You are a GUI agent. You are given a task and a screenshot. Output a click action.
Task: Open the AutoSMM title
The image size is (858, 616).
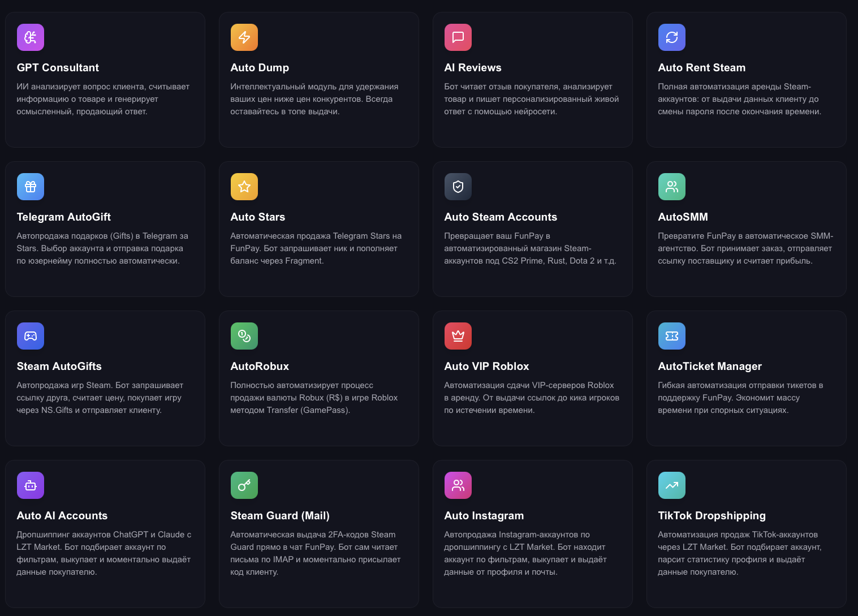click(683, 217)
